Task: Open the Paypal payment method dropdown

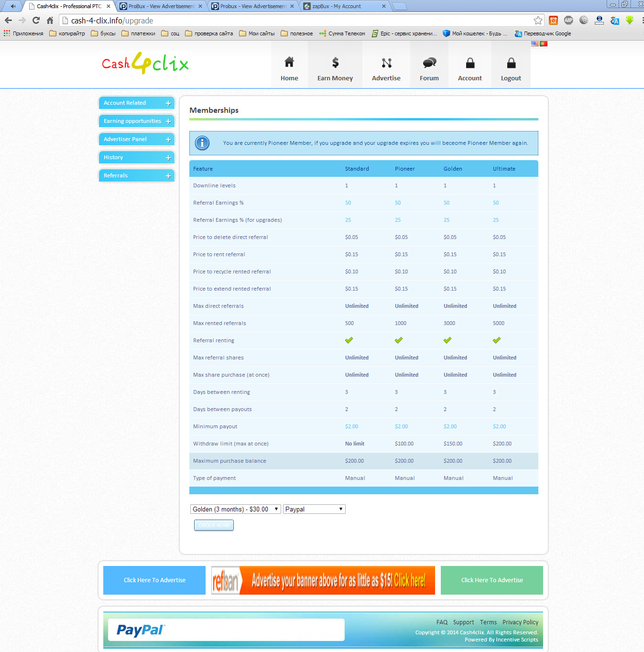Action: (314, 510)
